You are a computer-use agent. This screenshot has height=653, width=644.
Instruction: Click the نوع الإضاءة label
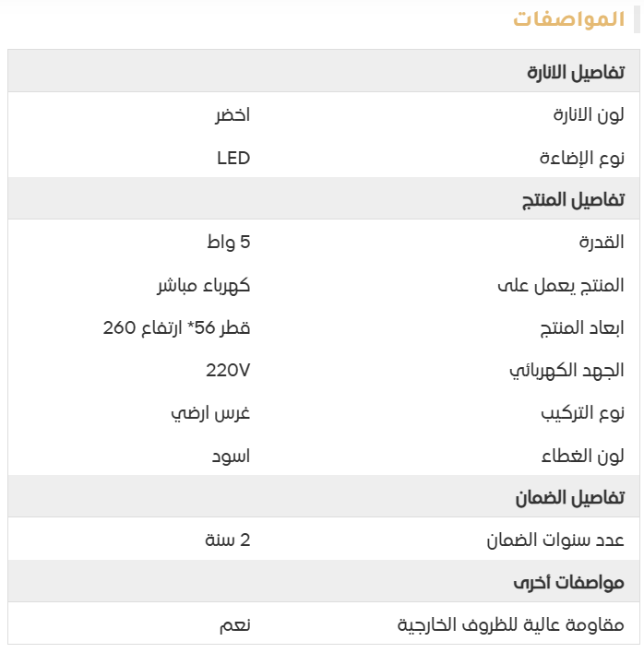coord(582,158)
